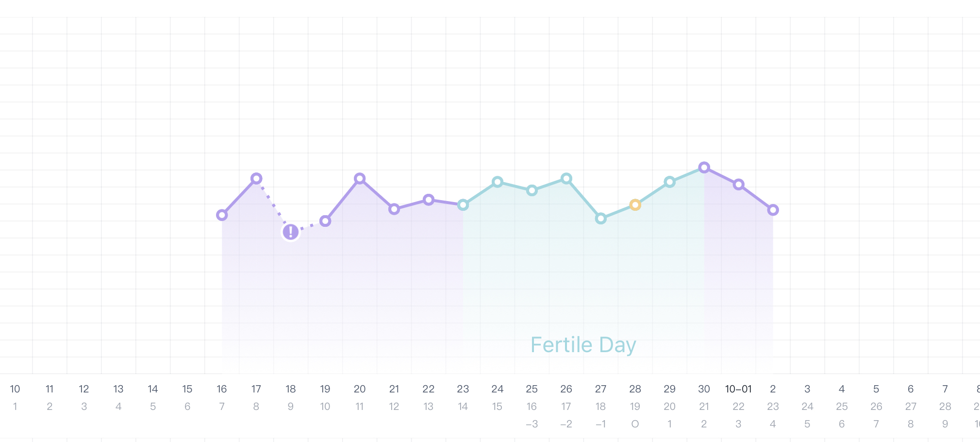Select the teal point on the 29th
Viewport: 980px width, 442px height.
click(x=669, y=182)
